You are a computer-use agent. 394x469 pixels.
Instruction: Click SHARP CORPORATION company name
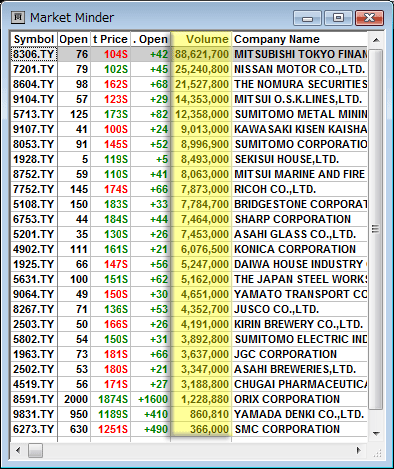click(293, 219)
